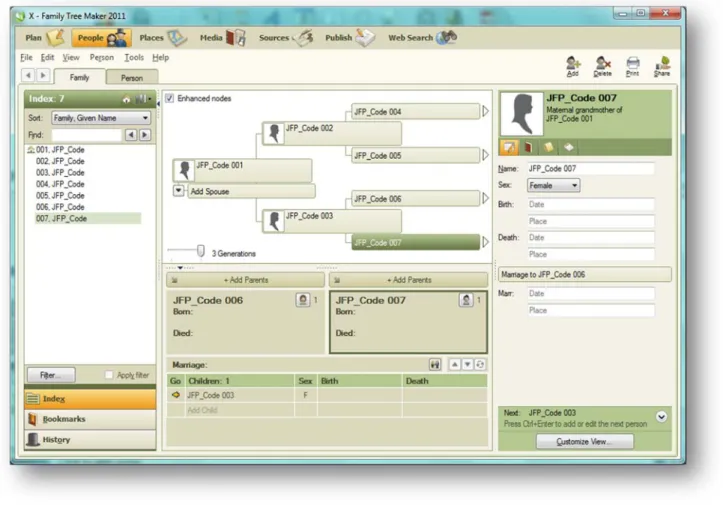Open the Sex dropdown showing Female
The image size is (723, 505).
(x=553, y=185)
